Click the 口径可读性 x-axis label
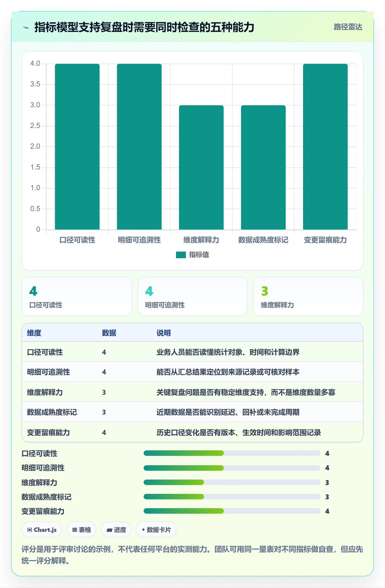The image size is (385, 588). pyautogui.click(x=77, y=240)
